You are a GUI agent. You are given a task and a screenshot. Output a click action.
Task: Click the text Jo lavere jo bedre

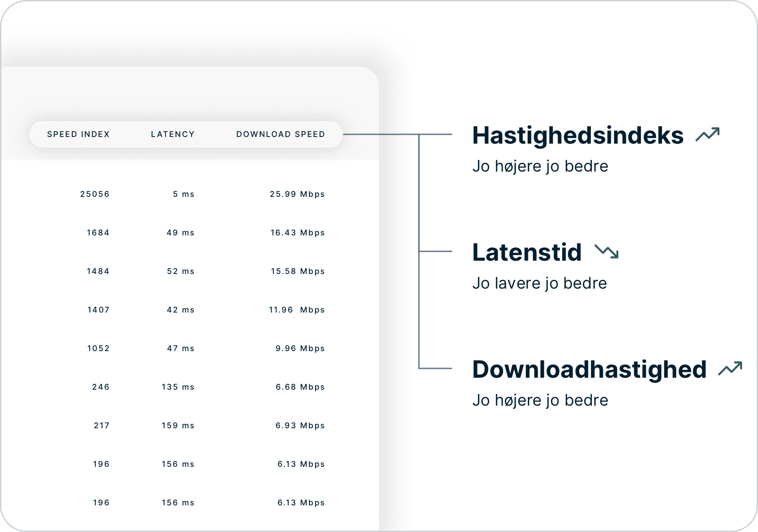tap(539, 283)
